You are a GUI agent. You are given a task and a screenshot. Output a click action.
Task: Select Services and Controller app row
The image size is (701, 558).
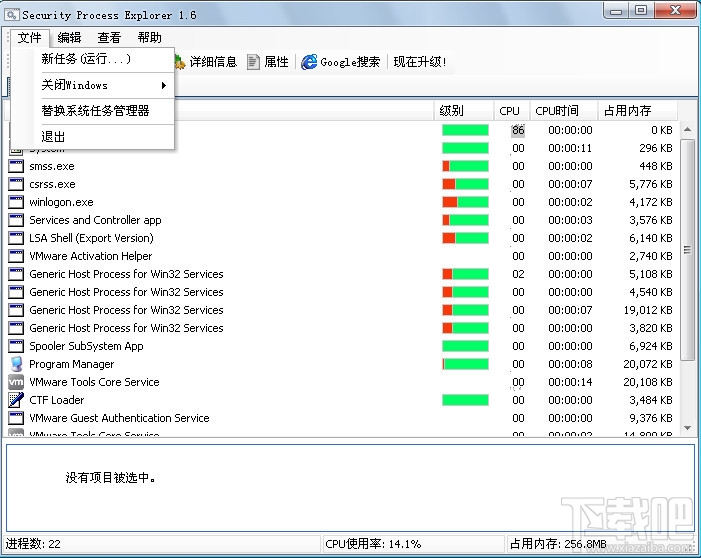pyautogui.click(x=343, y=220)
